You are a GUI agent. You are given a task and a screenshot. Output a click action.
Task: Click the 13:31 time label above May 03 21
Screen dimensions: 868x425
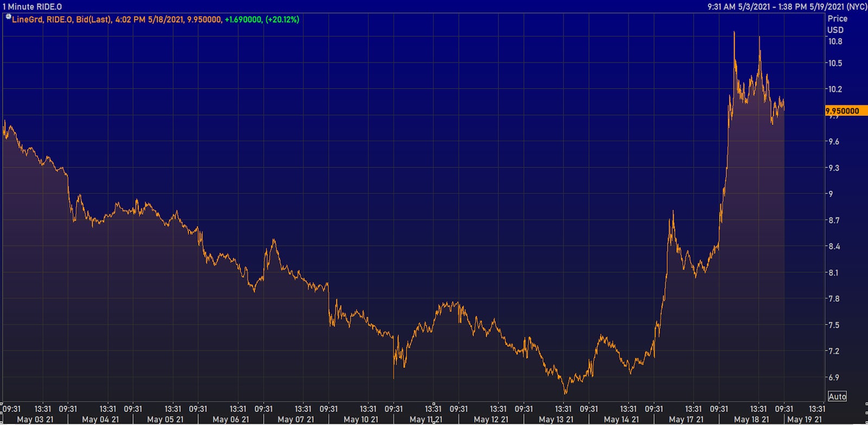(x=43, y=409)
